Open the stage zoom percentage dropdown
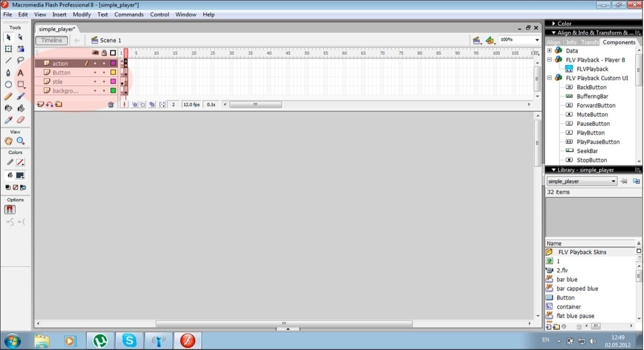 click(x=537, y=40)
